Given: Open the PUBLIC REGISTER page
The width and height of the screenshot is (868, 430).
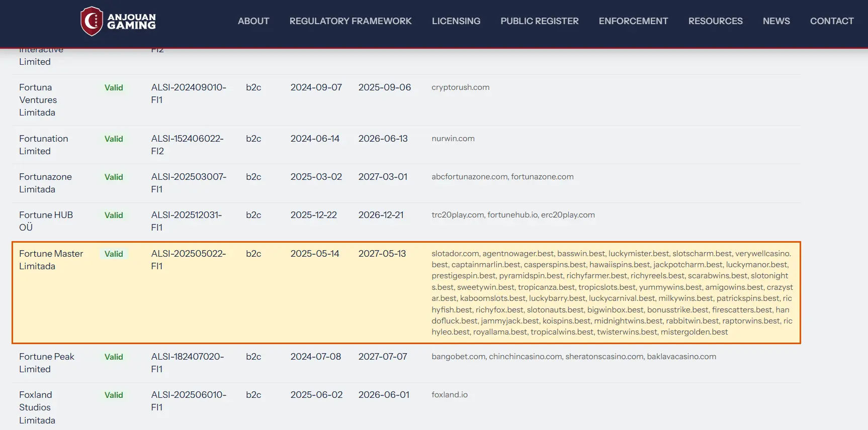Looking at the screenshot, I should coord(540,21).
